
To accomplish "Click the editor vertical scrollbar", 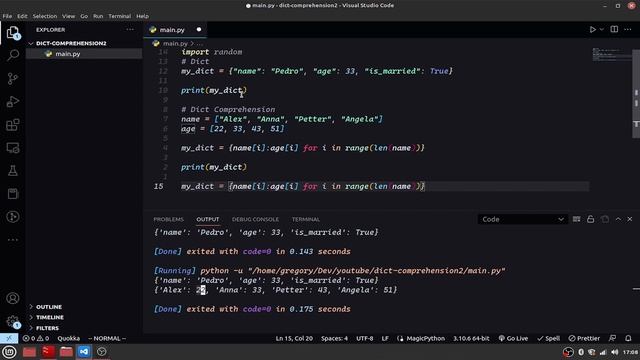I will [x=636, y=94].
